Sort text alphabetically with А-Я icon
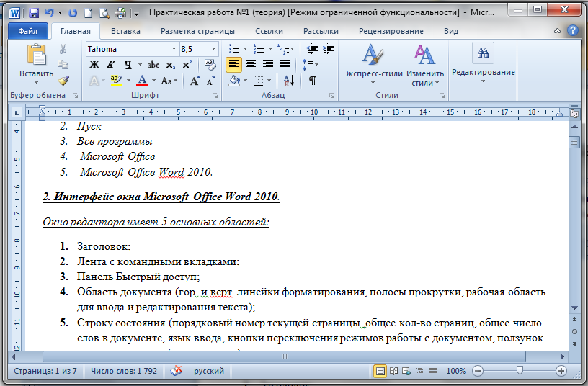Viewport: 588px width, 386px height. [x=289, y=81]
